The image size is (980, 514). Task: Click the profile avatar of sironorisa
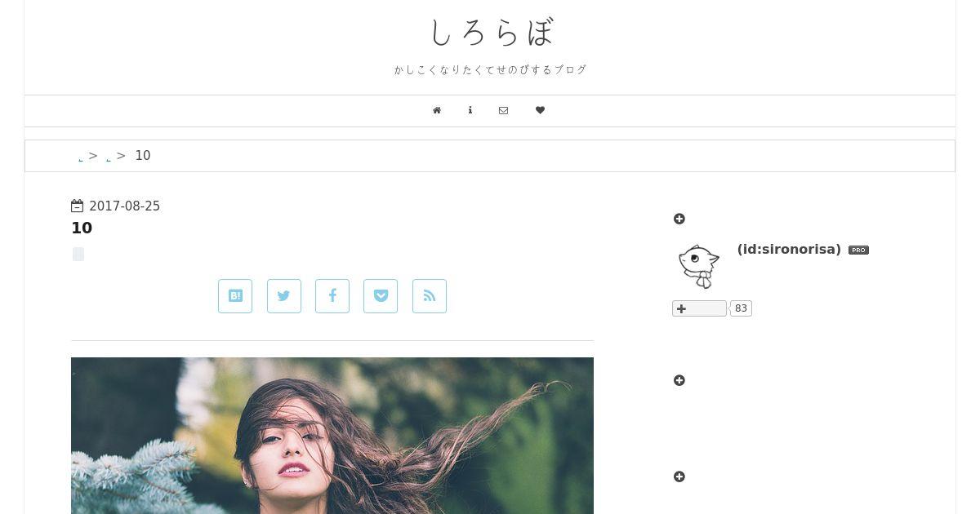pos(698,266)
